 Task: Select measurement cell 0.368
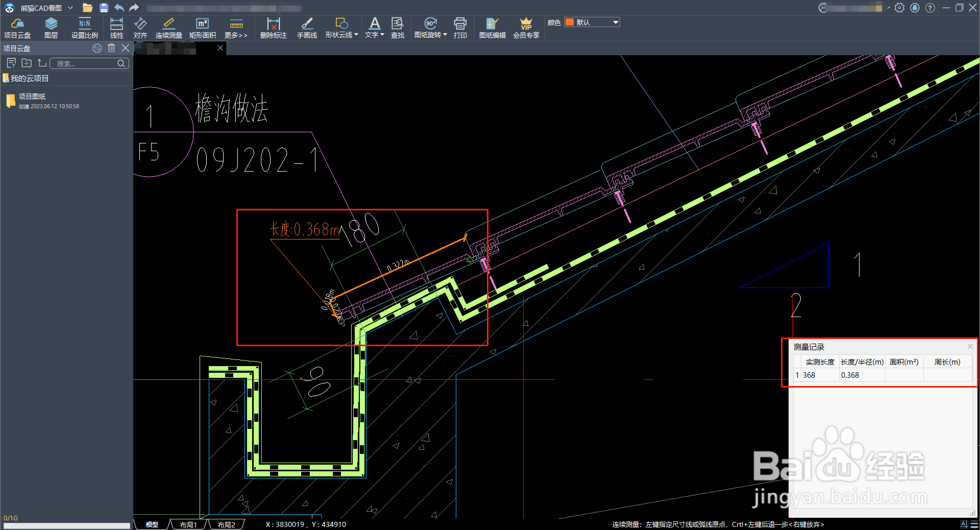pyautogui.click(x=862, y=375)
